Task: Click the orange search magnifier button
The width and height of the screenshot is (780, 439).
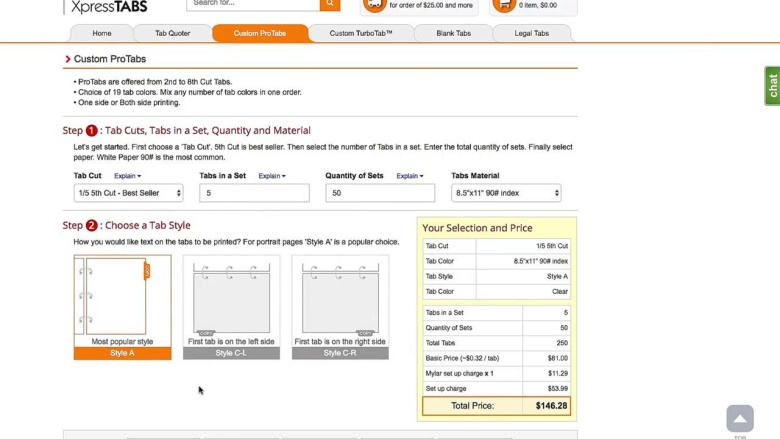Action: coord(330,4)
